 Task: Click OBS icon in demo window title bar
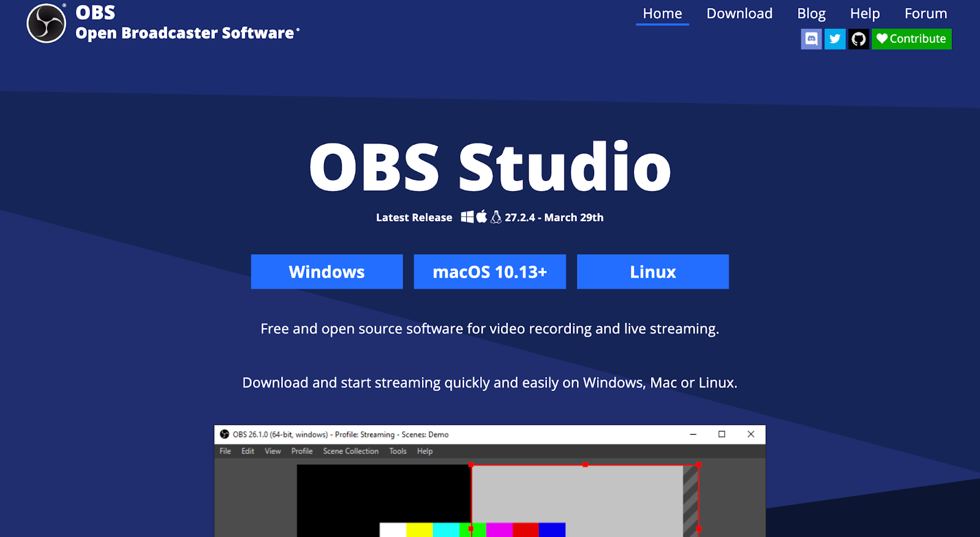tap(224, 434)
